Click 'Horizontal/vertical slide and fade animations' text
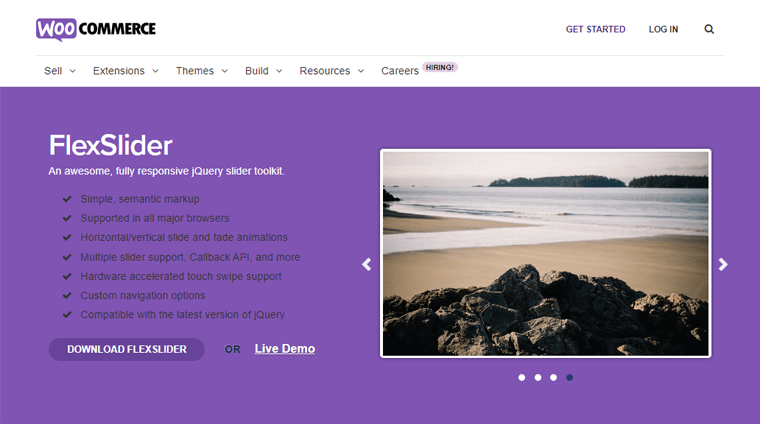Screen dimensions: 760x424 pyautogui.click(x=184, y=237)
